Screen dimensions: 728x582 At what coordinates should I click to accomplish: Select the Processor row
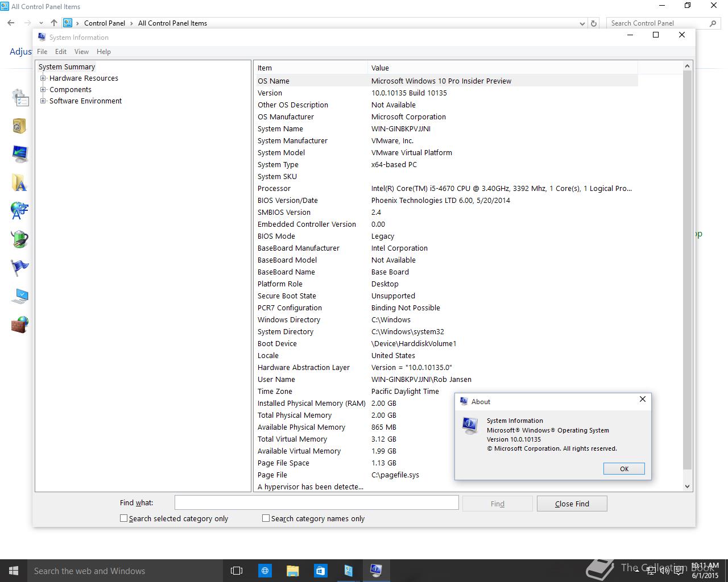446,188
